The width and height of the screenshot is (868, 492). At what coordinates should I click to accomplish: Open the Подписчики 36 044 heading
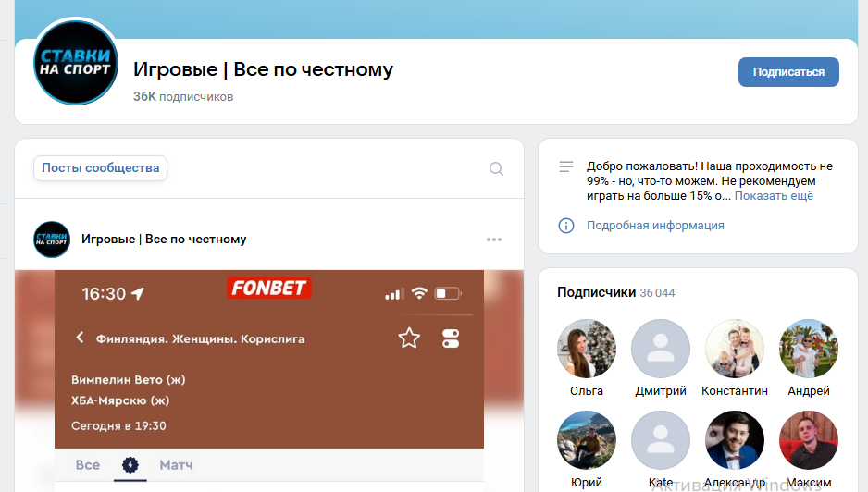pyautogui.click(x=616, y=293)
